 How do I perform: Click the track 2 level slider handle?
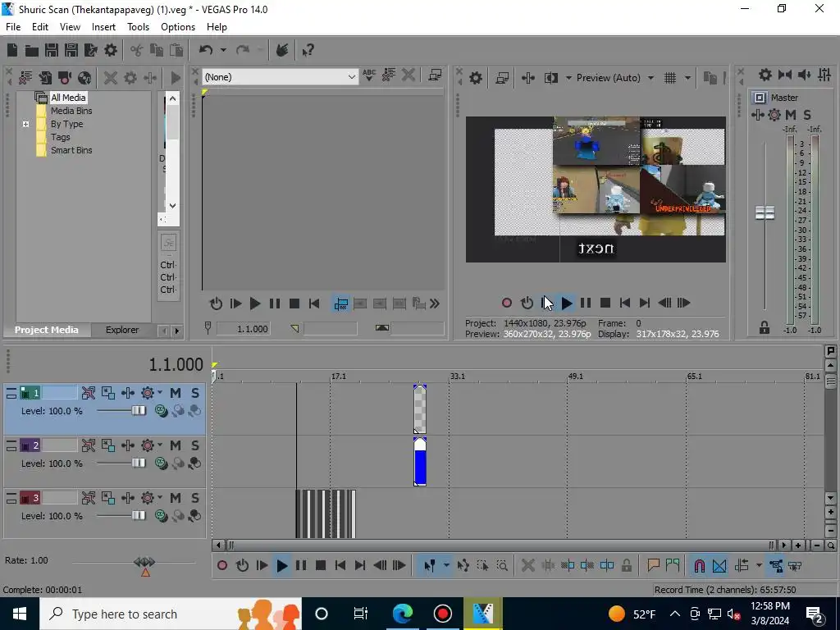[139, 463]
